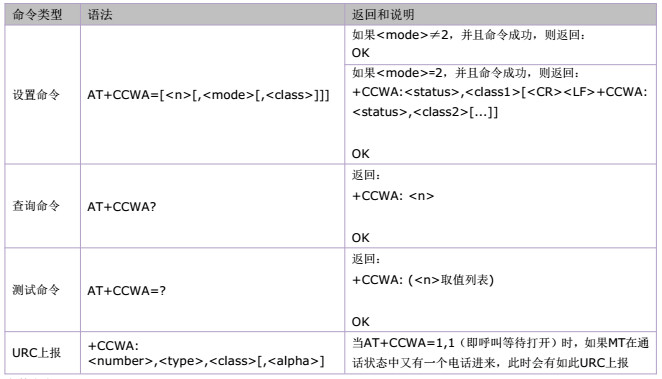Click the 语法 column header
This screenshot has height=379, width=662.
tap(100, 15)
